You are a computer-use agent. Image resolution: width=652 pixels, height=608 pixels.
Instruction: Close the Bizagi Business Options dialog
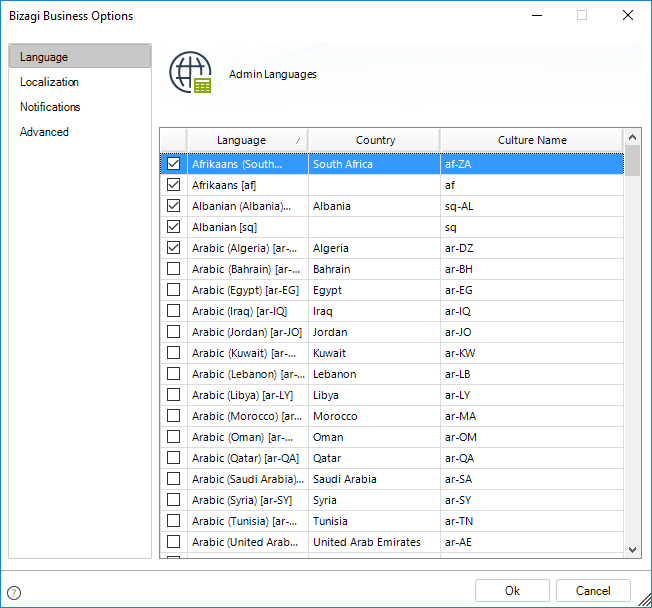pyautogui.click(x=627, y=15)
